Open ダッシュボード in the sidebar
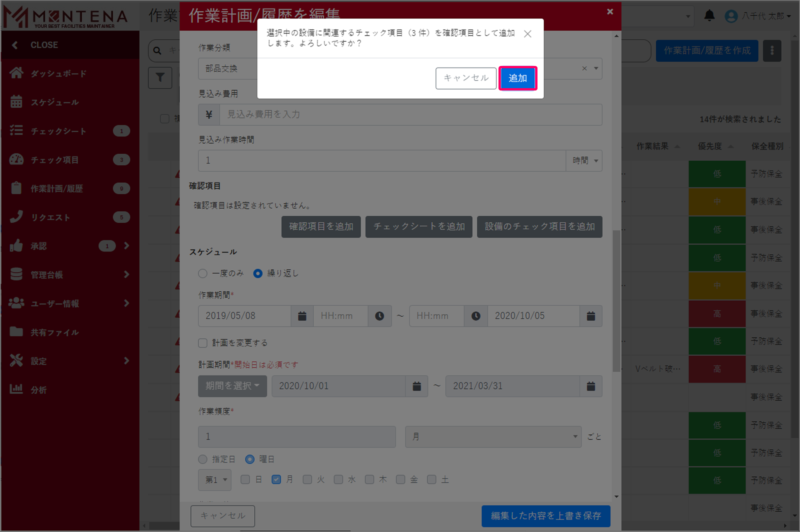The height and width of the screenshot is (532, 800). point(59,74)
